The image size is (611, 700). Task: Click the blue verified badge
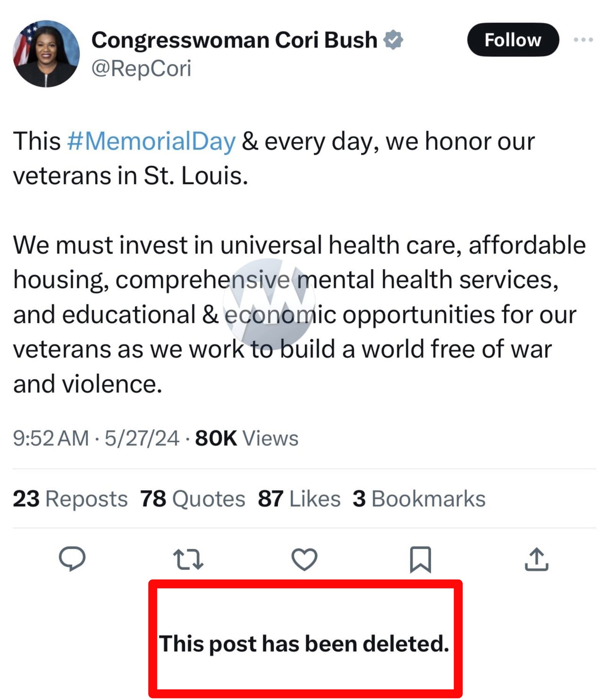coord(393,40)
